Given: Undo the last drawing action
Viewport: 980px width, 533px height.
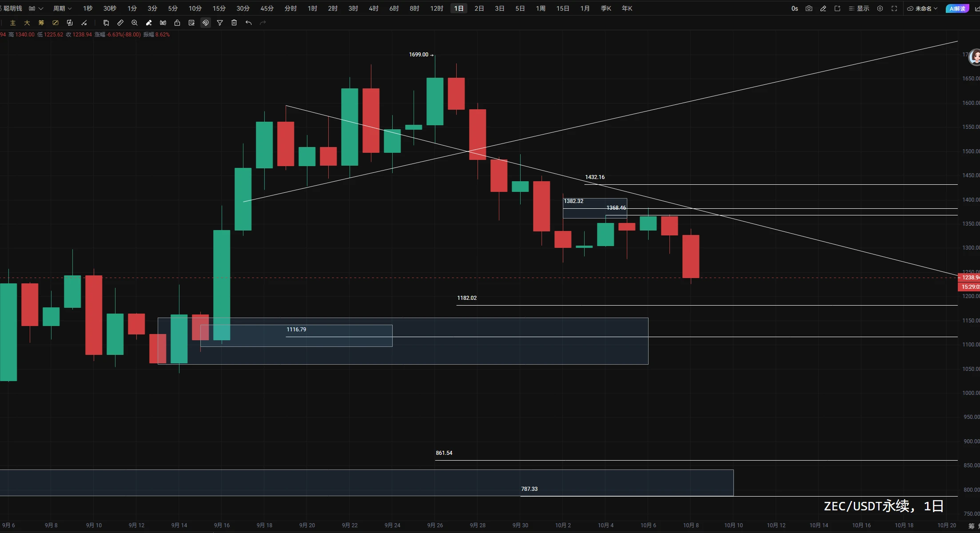Looking at the screenshot, I should (x=248, y=23).
